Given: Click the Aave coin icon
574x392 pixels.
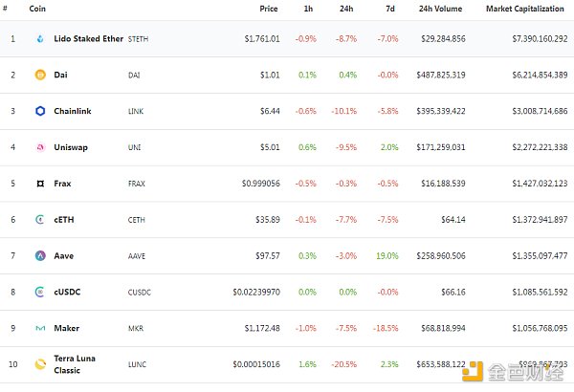Looking at the screenshot, I should pos(40,255).
